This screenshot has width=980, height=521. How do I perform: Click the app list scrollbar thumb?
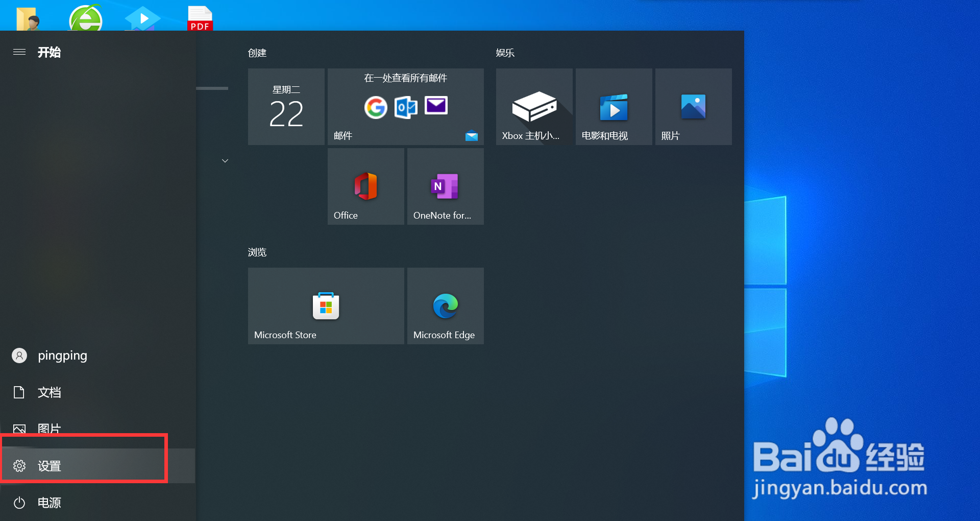pyautogui.click(x=212, y=88)
